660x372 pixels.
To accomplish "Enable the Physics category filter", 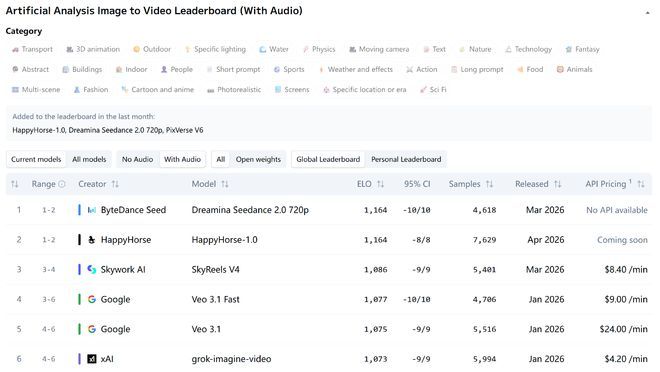I will pos(319,49).
